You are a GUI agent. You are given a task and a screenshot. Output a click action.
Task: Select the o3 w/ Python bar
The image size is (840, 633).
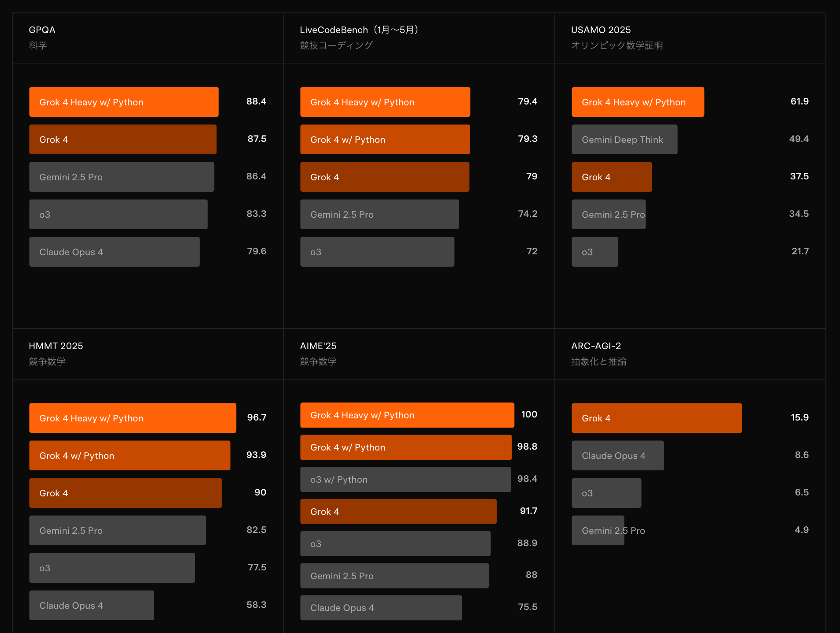pyautogui.click(x=405, y=480)
